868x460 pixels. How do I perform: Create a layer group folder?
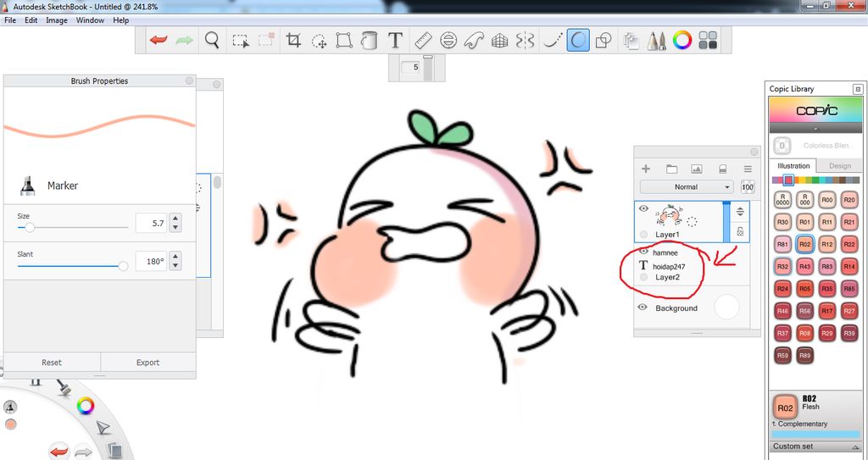(x=671, y=169)
